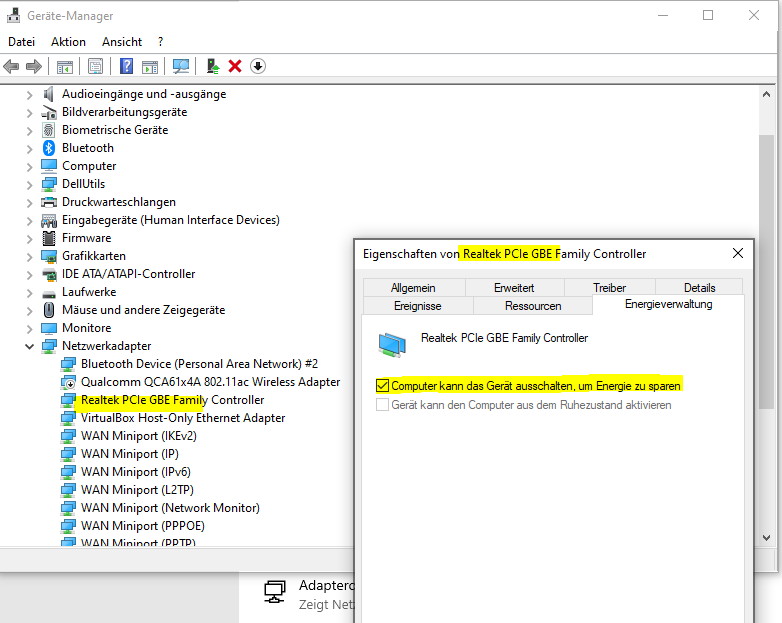
Task: Click the Update driver icon with green arrow
Action: (x=213, y=66)
